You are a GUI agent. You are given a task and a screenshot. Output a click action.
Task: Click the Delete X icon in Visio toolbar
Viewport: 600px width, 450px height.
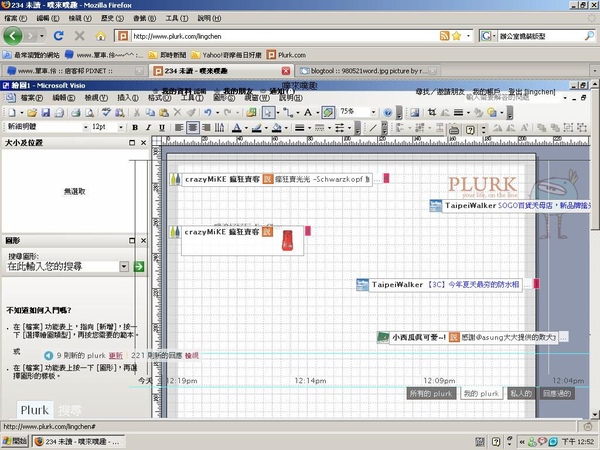click(177, 112)
